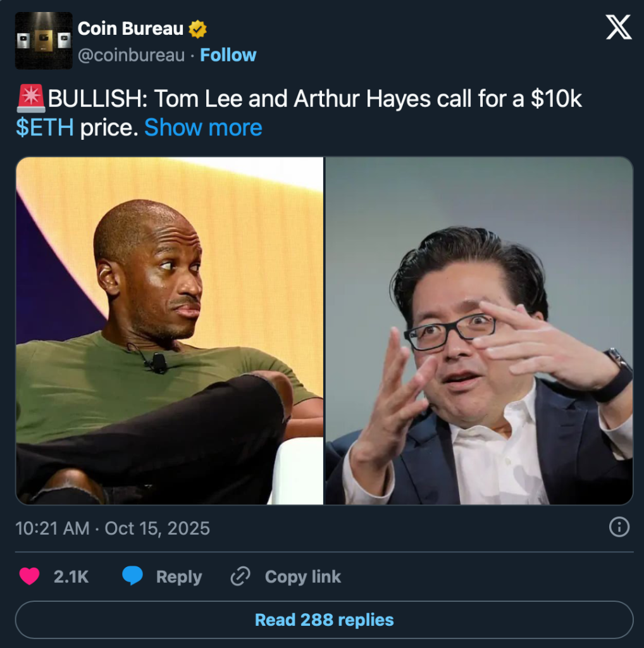Click the siren emoji in tweet

pos(31,99)
